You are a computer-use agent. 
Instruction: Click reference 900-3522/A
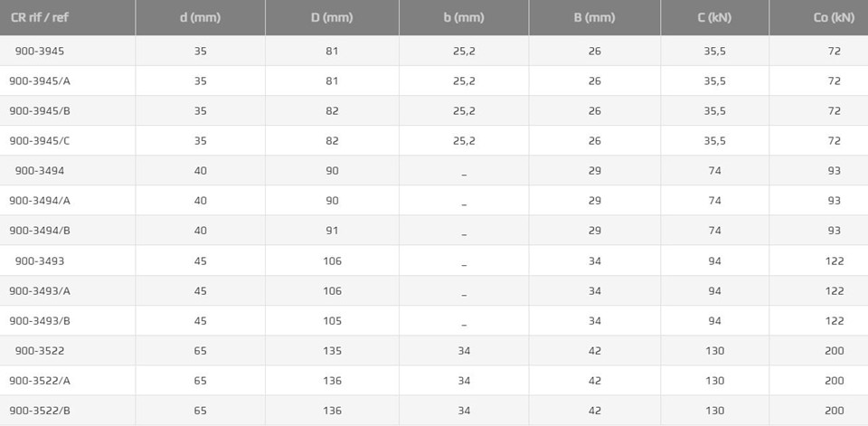[x=39, y=381]
